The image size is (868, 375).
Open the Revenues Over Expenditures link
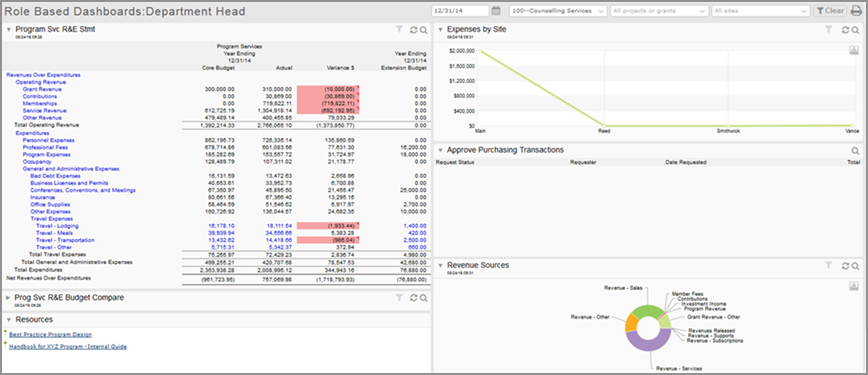43,75
